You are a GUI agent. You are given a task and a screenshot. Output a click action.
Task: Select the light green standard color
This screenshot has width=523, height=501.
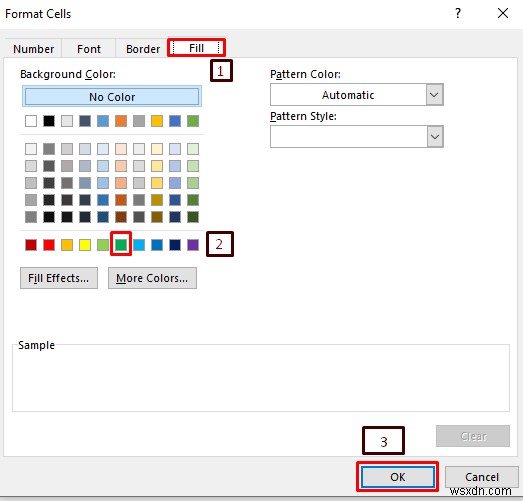pyautogui.click(x=103, y=245)
